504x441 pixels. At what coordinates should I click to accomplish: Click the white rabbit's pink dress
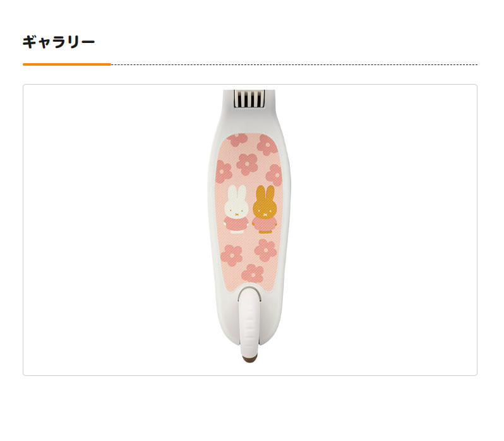[x=236, y=224]
